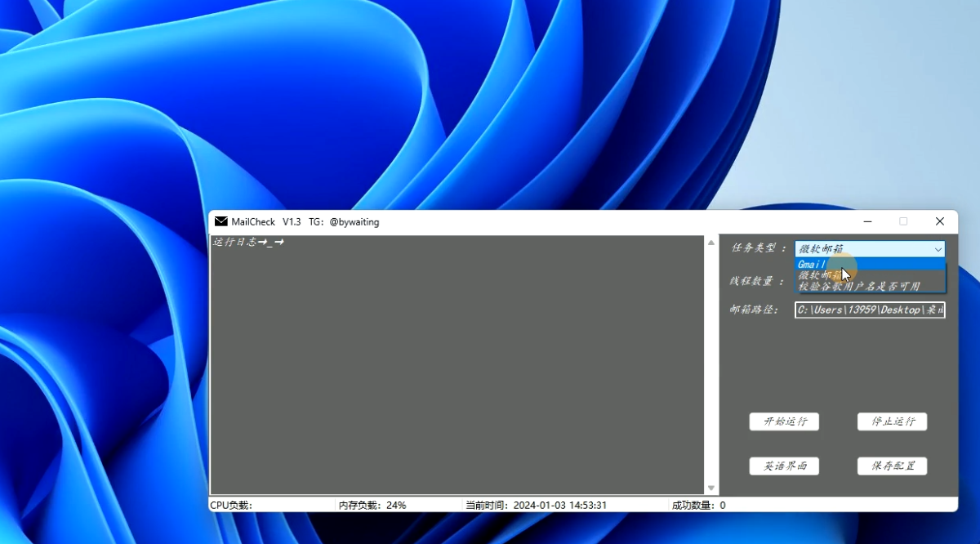Switch language with the 英语界面 button
The height and width of the screenshot is (544, 980).
(784, 466)
